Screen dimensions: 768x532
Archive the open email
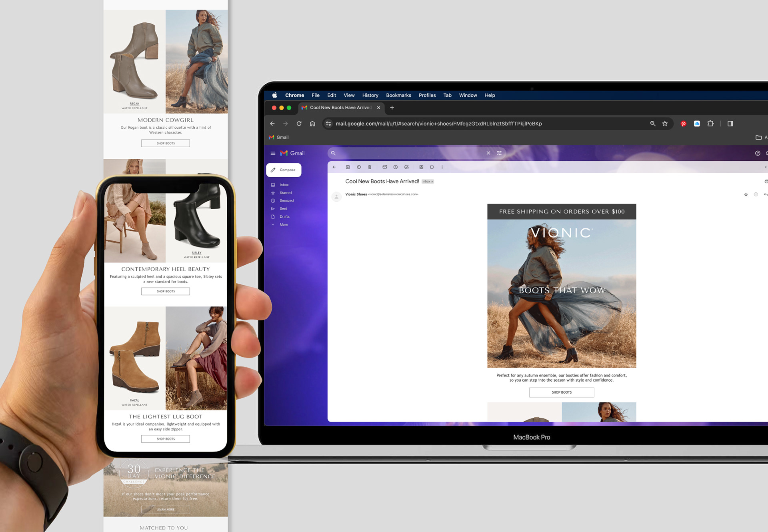[348, 167]
